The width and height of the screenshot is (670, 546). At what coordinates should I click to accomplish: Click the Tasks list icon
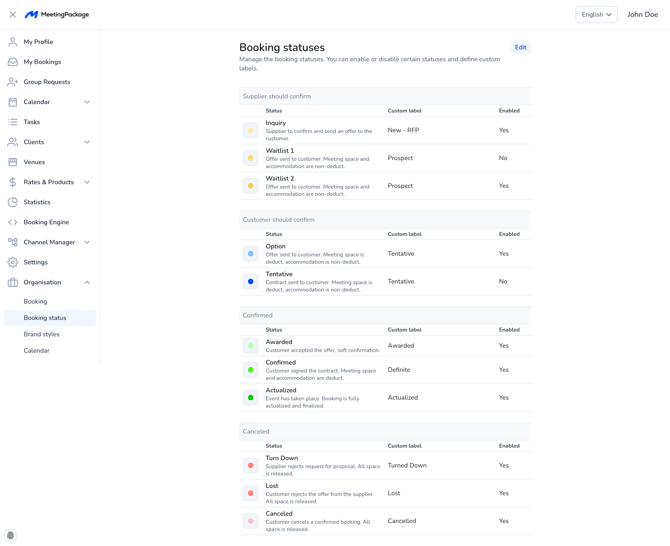click(13, 122)
